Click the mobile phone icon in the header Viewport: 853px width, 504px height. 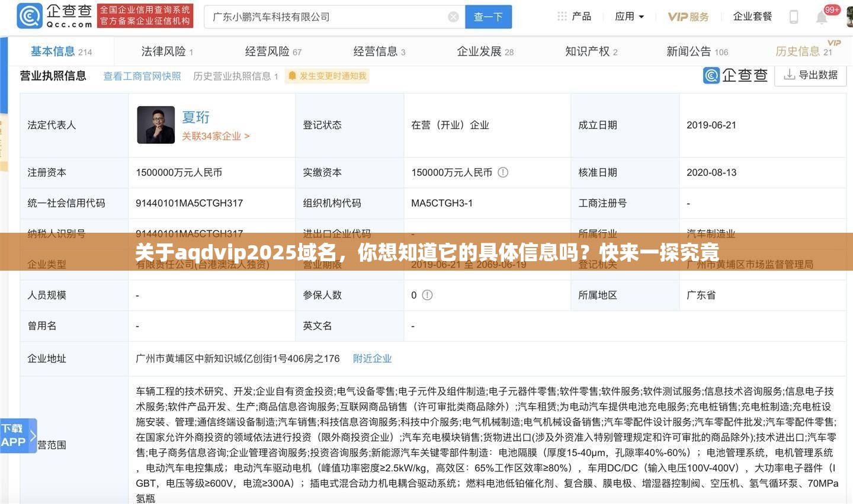(x=794, y=17)
